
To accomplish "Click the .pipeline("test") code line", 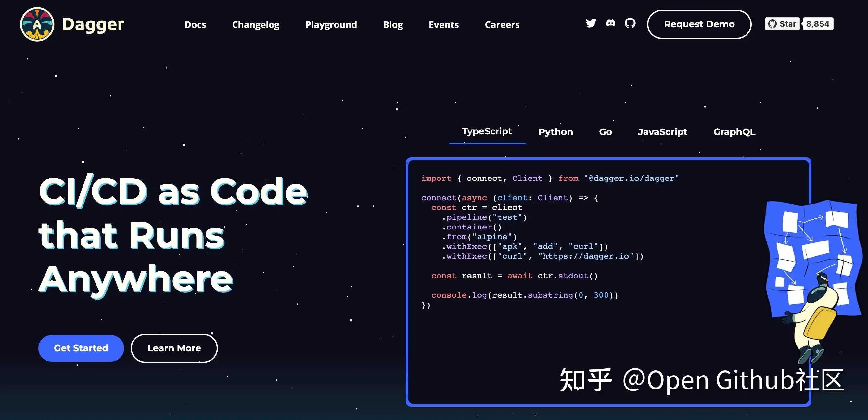I will (x=484, y=217).
